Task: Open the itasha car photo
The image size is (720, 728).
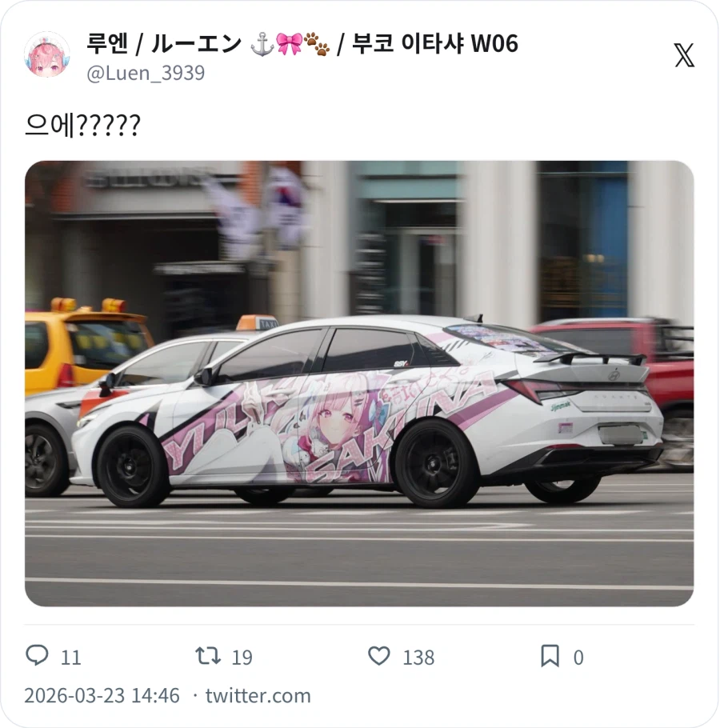Action: coord(359,383)
